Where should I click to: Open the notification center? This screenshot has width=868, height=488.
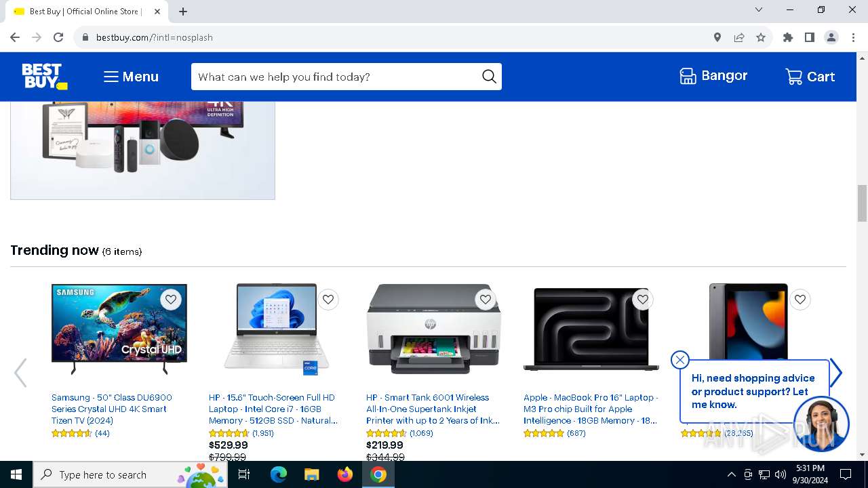846,474
